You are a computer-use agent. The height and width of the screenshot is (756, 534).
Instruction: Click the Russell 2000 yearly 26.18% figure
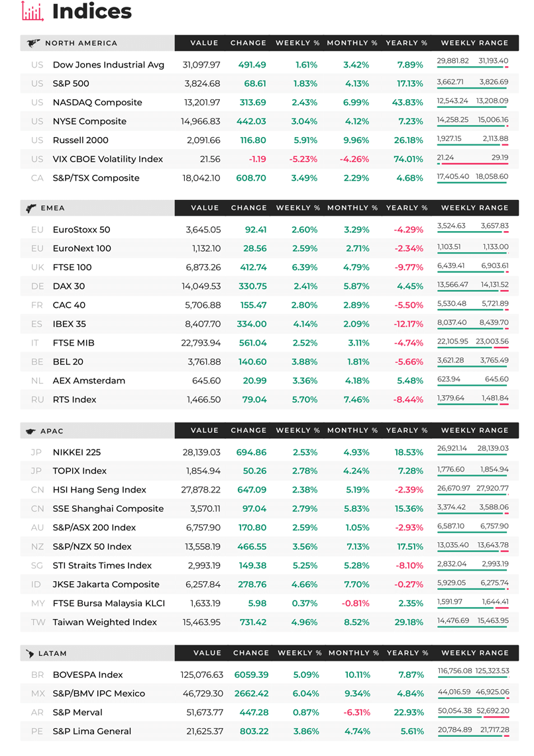coord(409,140)
